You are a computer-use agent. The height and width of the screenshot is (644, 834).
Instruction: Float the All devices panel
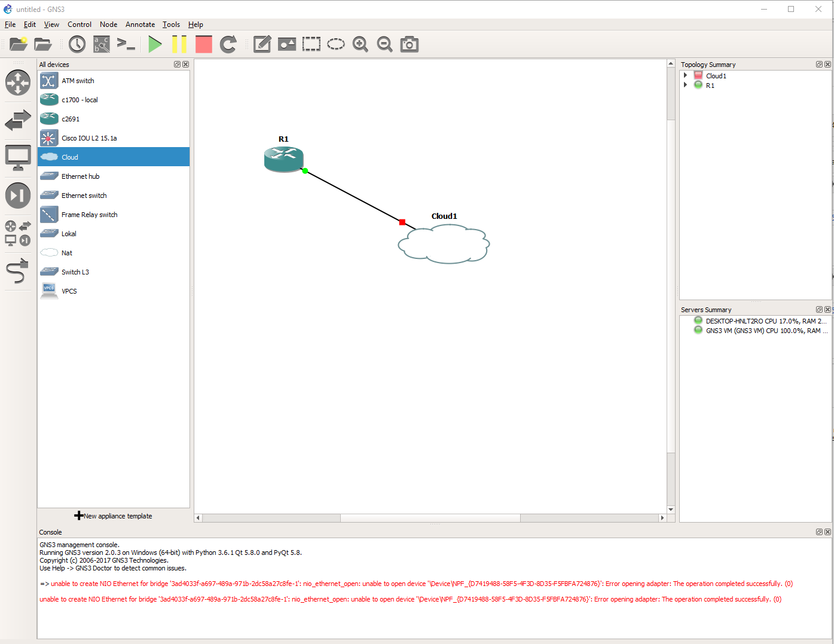click(x=177, y=65)
